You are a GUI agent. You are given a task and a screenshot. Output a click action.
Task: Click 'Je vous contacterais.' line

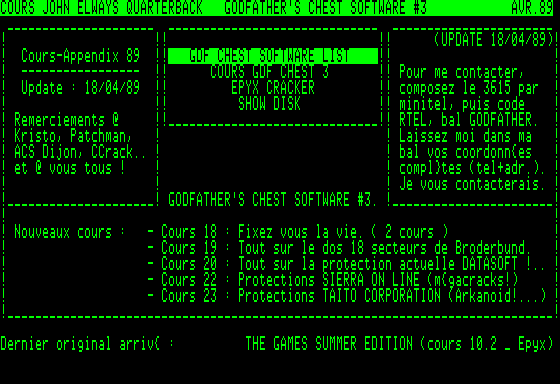click(x=472, y=184)
